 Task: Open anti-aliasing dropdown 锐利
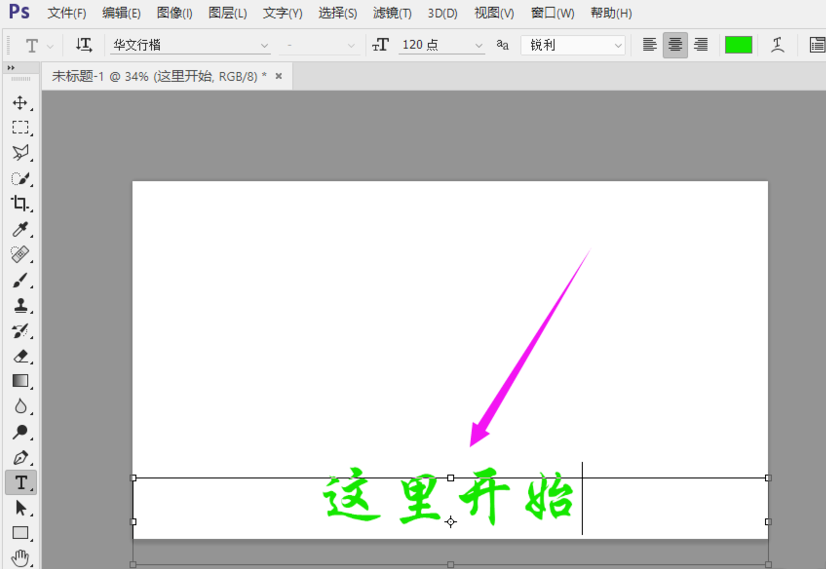coord(573,45)
